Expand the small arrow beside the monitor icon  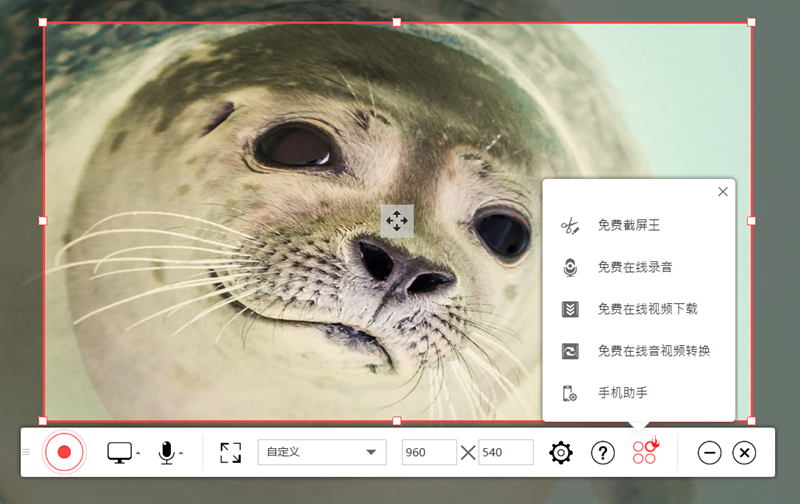coord(138,455)
